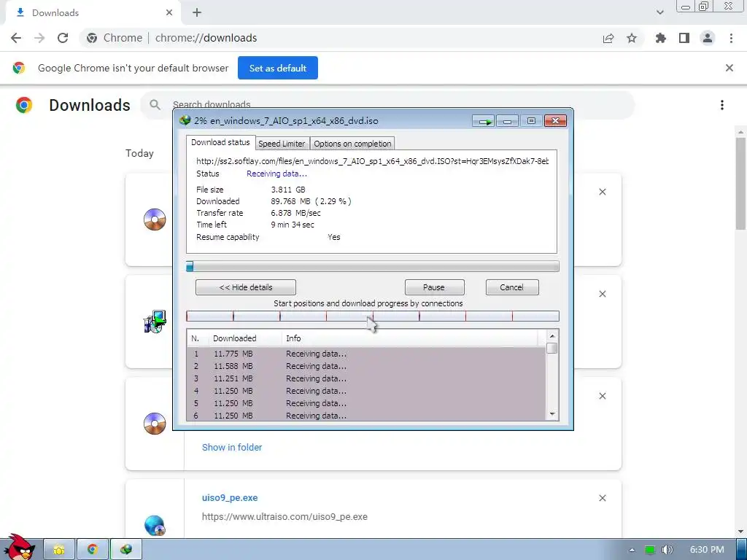Dismiss the default browser notification bar

pyautogui.click(x=729, y=68)
